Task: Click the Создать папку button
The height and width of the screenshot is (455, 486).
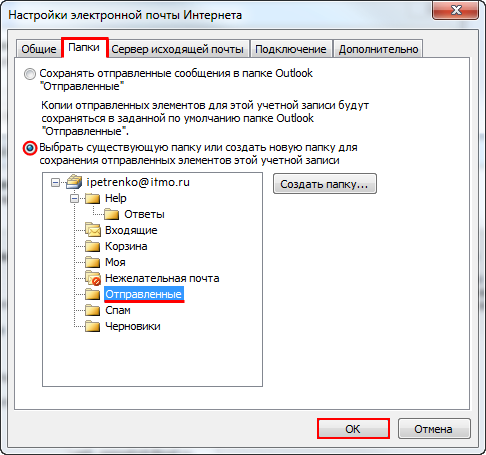Action: (x=325, y=184)
